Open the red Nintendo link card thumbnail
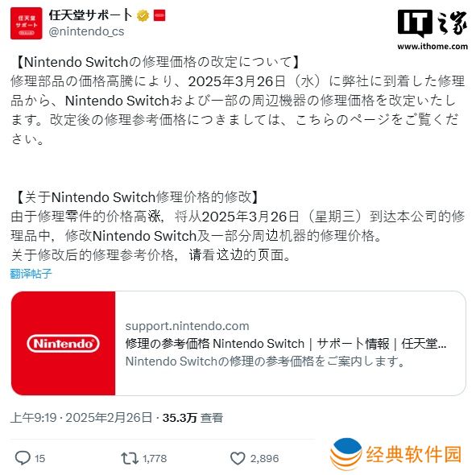The height and width of the screenshot is (475, 476). pyautogui.click(x=63, y=343)
